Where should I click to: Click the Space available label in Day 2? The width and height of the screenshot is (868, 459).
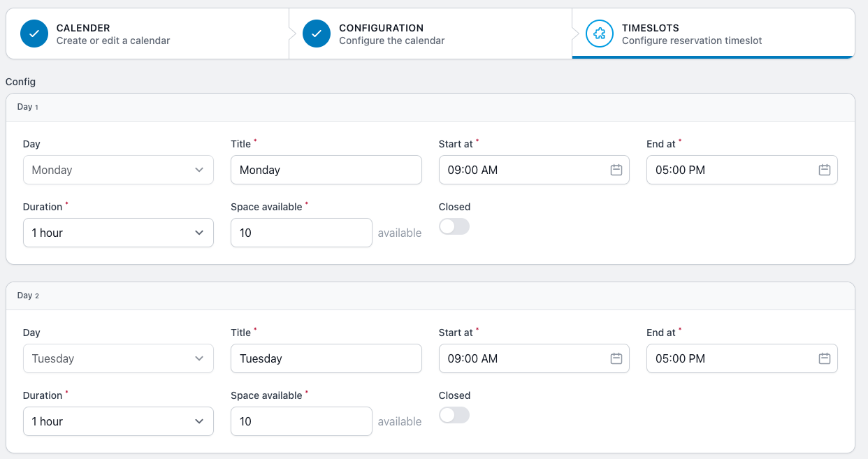tap(266, 395)
